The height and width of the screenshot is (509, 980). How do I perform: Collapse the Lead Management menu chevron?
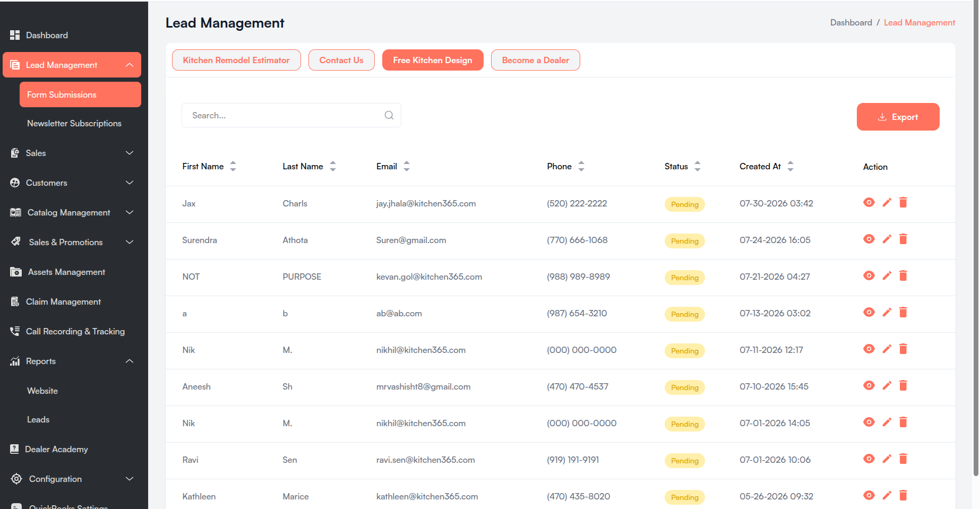click(x=130, y=65)
